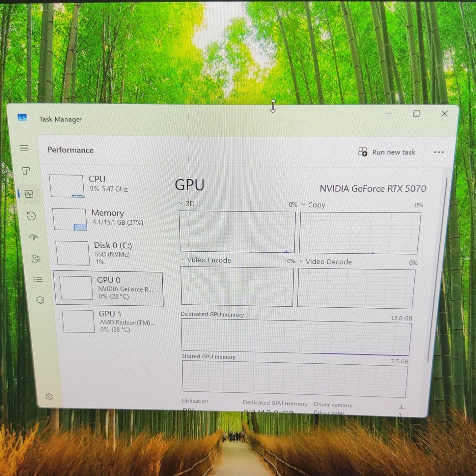Open the three-dot more options menu
This screenshot has width=476, height=476.
tap(439, 152)
